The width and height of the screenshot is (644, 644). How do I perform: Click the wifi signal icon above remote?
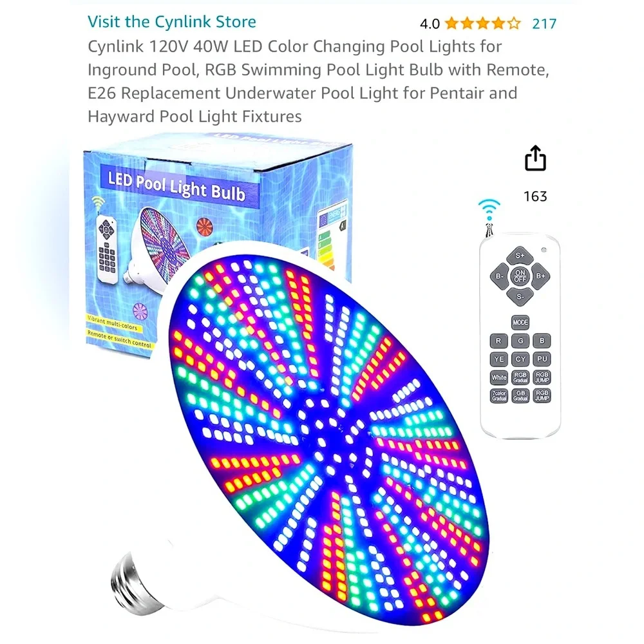point(489,210)
